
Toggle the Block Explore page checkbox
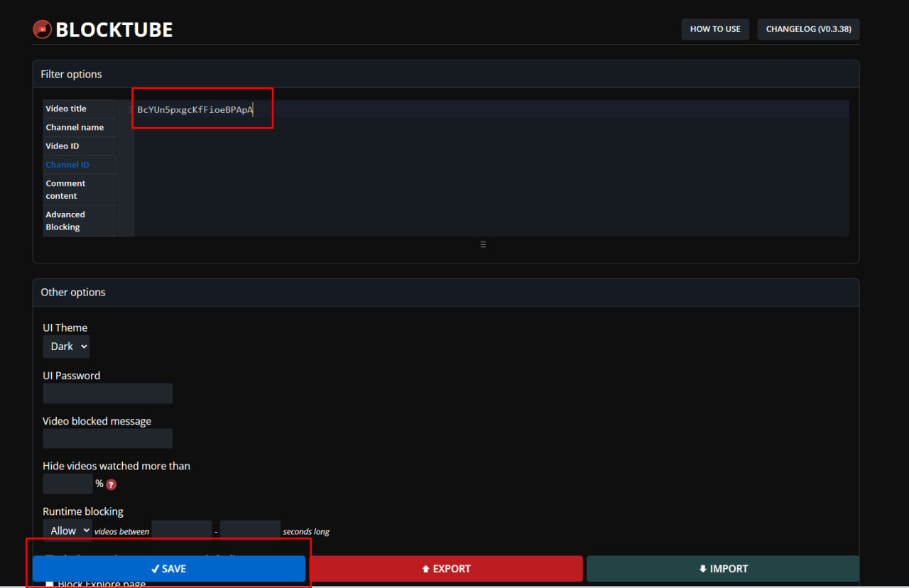coord(50,584)
